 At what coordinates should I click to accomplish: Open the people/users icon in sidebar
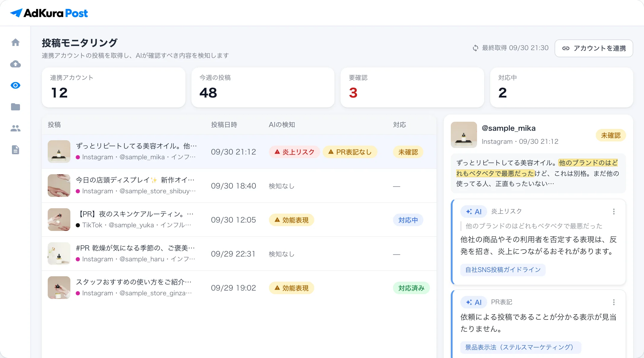point(16,128)
